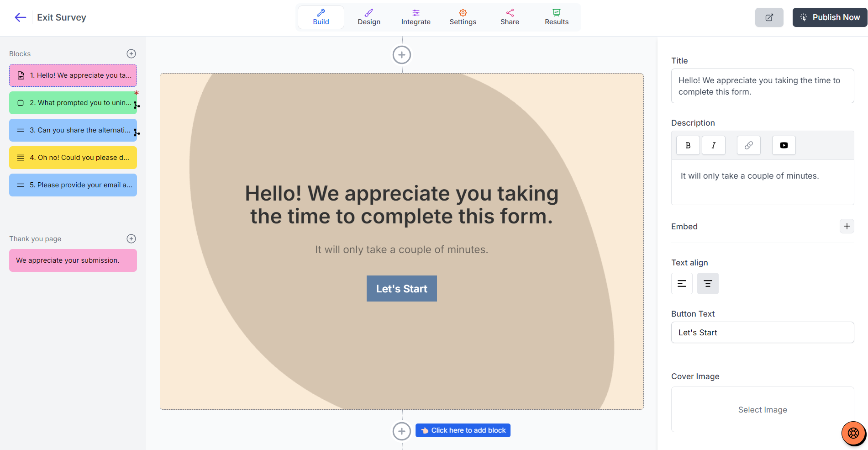
Task: Click the plus icon beside Thank you page
Action: pyautogui.click(x=131, y=238)
